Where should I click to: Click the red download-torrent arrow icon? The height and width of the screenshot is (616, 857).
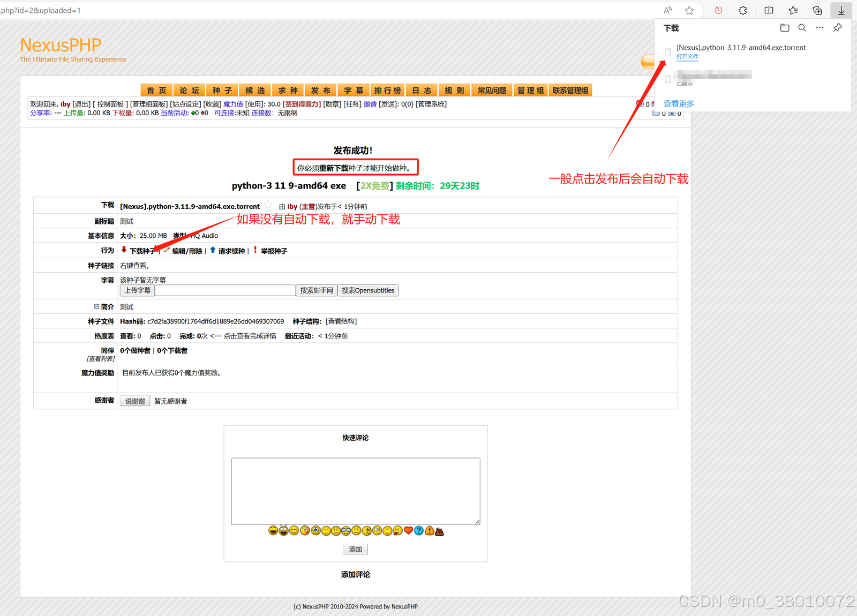coord(124,250)
